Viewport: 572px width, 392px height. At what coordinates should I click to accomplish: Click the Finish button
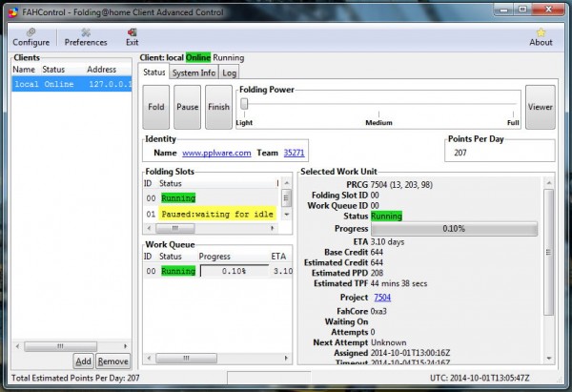tap(218, 107)
